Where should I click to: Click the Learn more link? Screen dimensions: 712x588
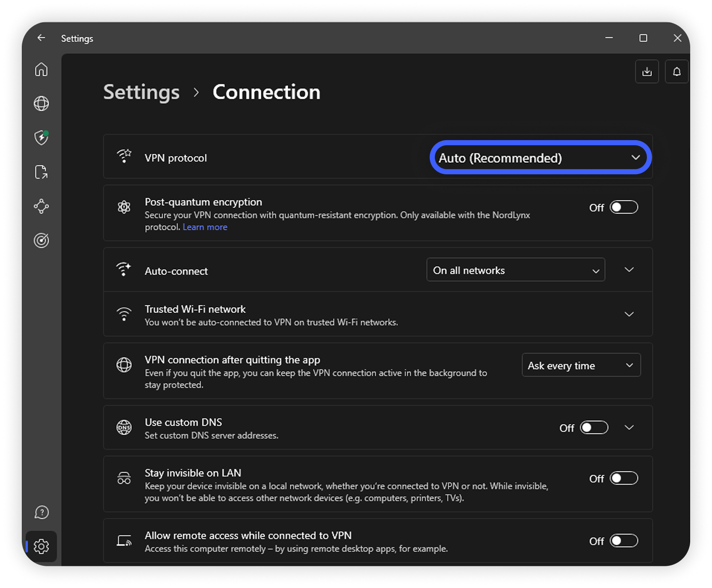(x=205, y=227)
